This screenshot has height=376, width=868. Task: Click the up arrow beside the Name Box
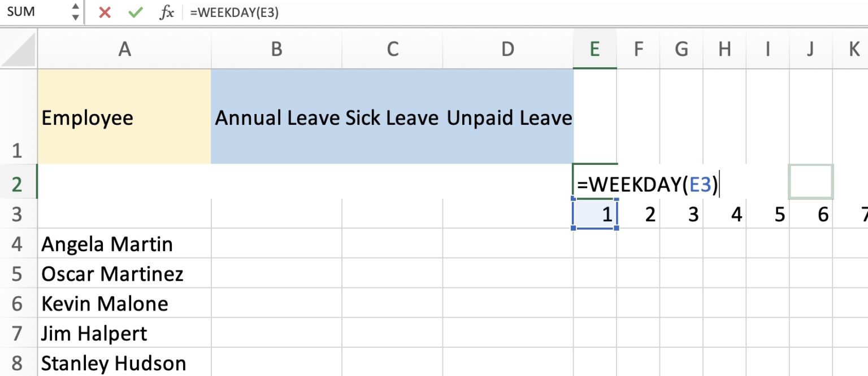[x=75, y=7]
